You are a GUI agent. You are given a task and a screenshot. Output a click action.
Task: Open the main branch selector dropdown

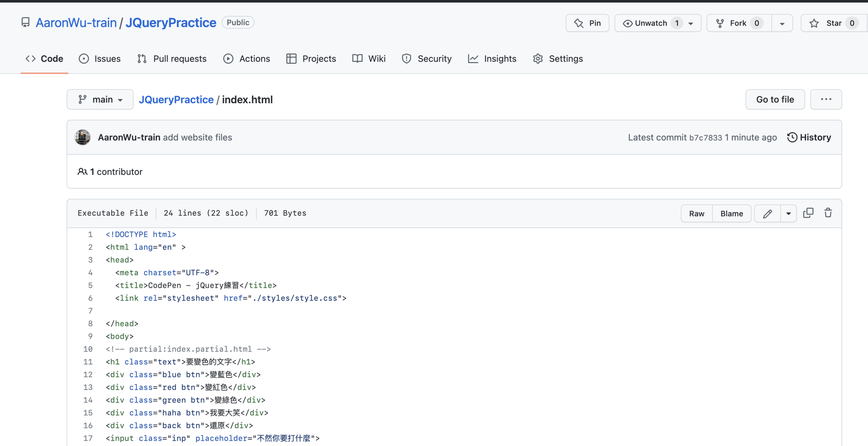[x=100, y=100]
